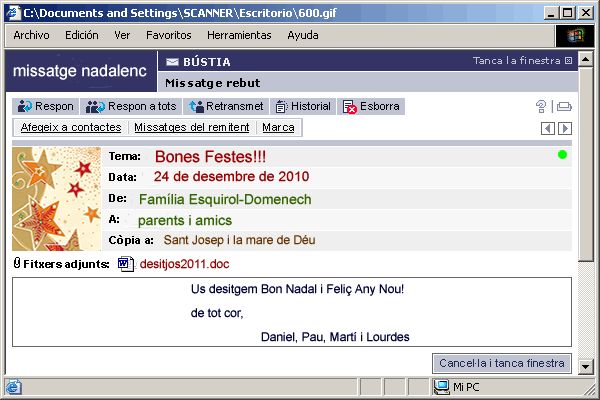600x400 pixels.
Task: Open help via question mark icon
Action: click(x=541, y=106)
